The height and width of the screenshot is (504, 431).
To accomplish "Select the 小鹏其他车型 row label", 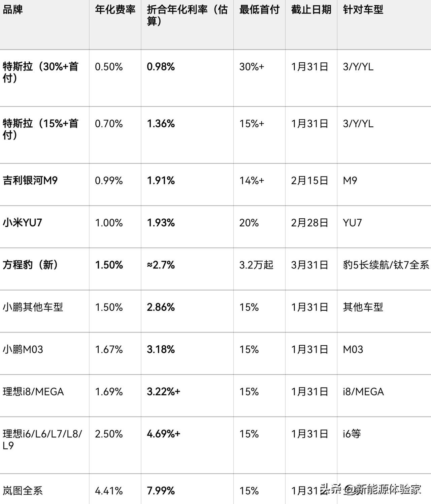I will pyautogui.click(x=33, y=307).
